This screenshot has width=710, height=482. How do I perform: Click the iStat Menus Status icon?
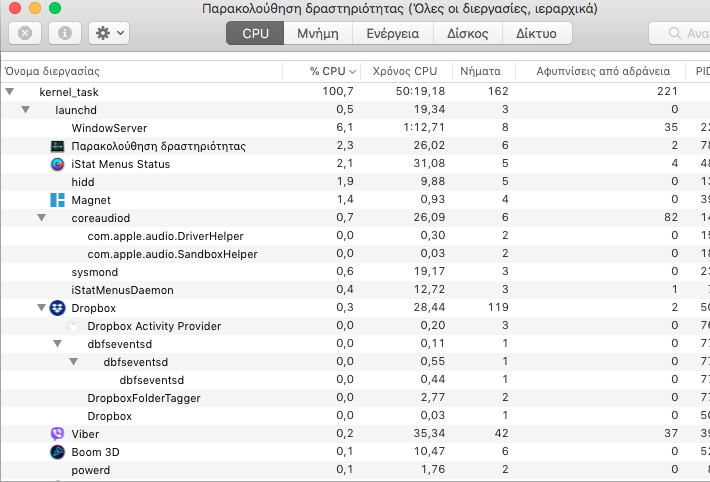(57, 164)
